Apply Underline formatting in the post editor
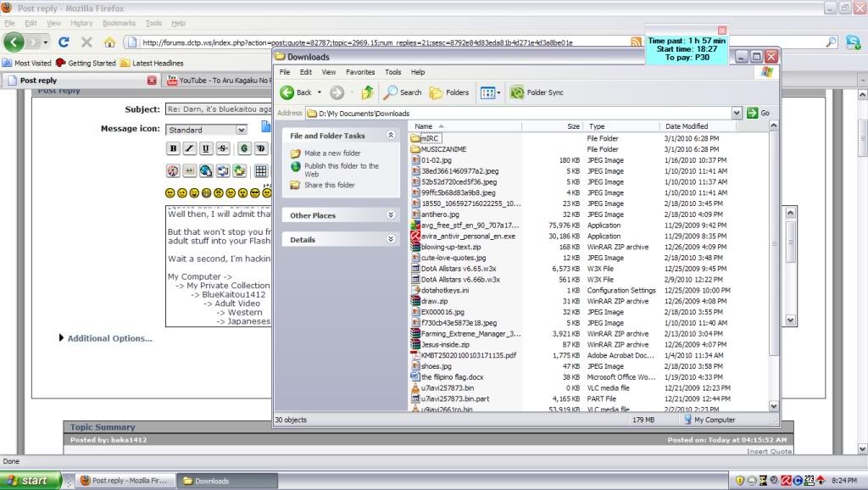Screen dimensions: 868x490 (x=206, y=148)
